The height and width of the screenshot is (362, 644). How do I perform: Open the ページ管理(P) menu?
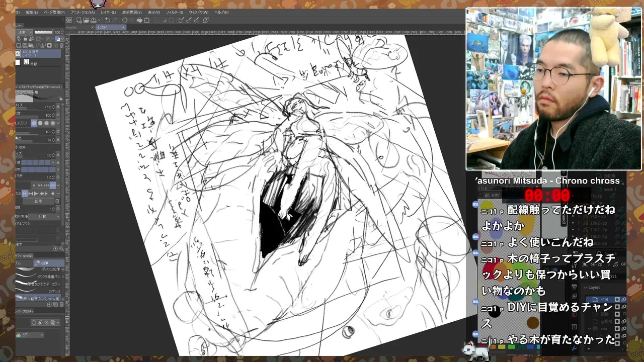coord(54,12)
